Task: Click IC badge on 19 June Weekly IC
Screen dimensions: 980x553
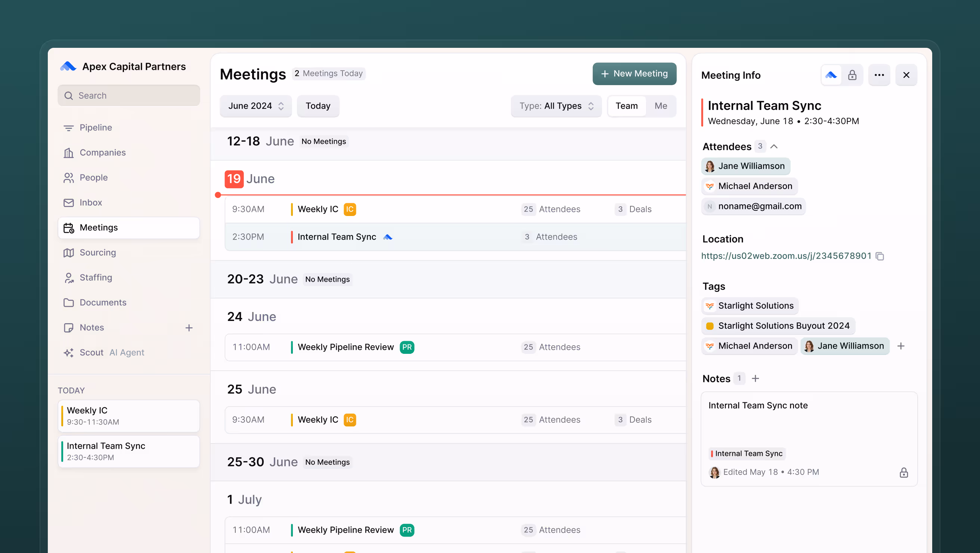Action: point(350,209)
